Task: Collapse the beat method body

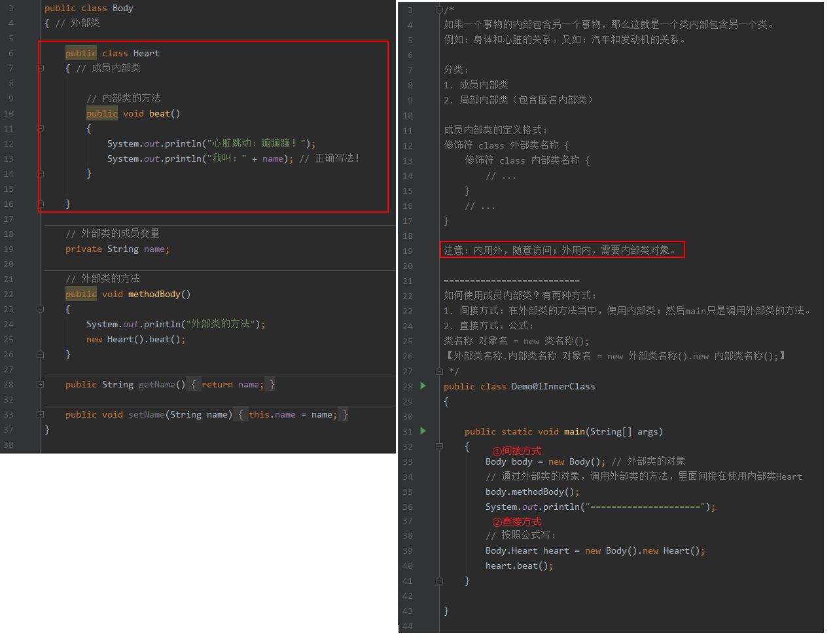Action: pyautogui.click(x=41, y=128)
